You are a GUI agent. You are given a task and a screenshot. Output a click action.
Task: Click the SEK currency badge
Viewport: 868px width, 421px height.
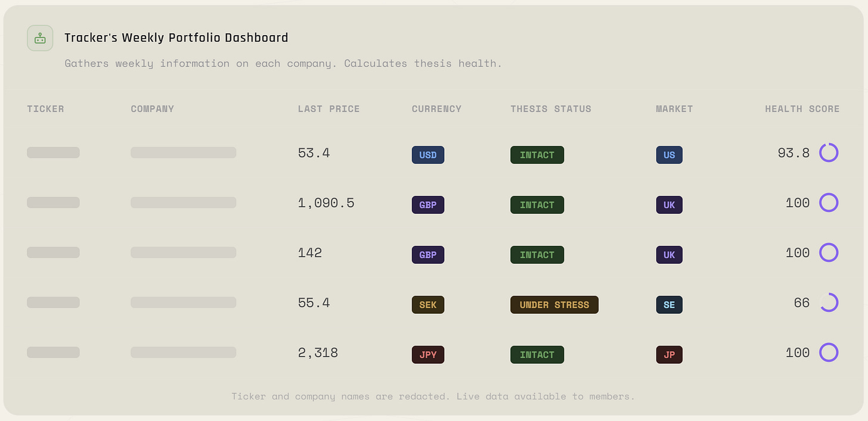pyautogui.click(x=428, y=305)
